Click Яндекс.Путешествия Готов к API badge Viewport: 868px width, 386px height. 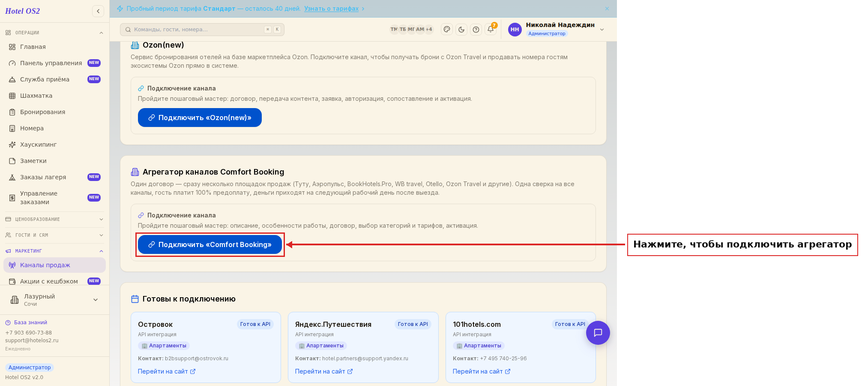[413, 324]
